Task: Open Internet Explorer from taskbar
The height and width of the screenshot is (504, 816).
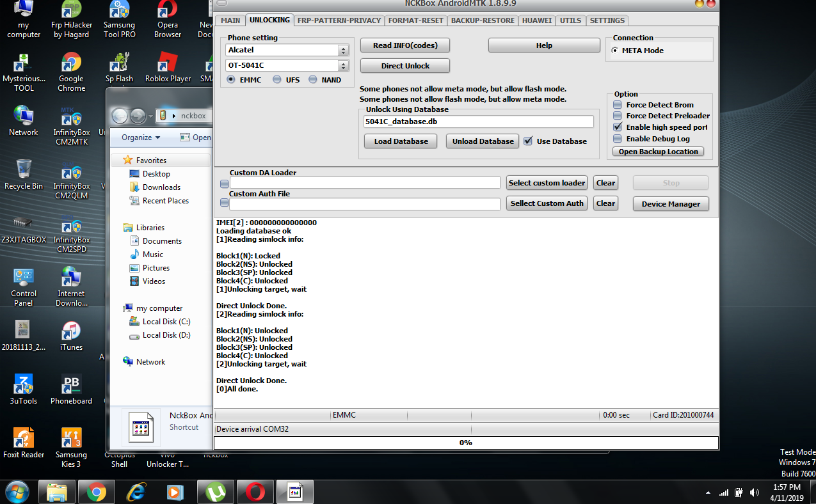Action: 136,492
